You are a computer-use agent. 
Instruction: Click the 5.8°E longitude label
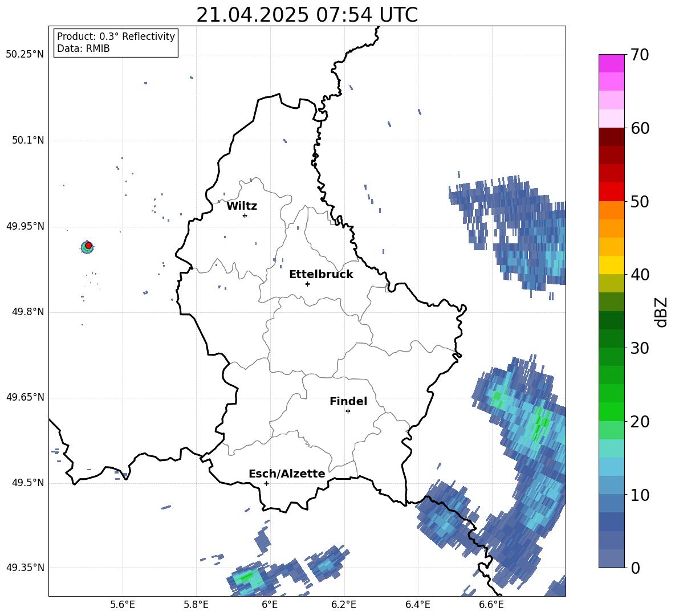[x=196, y=605]
